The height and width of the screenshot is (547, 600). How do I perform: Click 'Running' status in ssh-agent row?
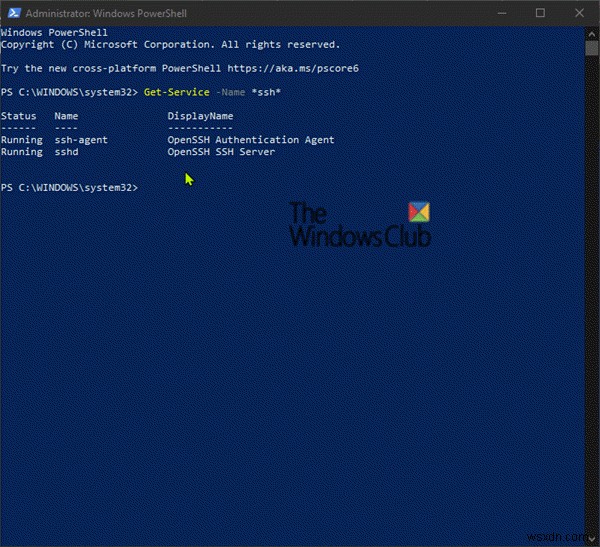[x=22, y=140]
